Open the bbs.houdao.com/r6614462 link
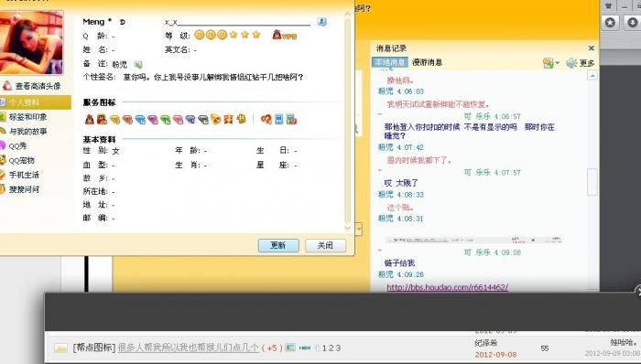The image size is (641, 364). click(x=447, y=287)
